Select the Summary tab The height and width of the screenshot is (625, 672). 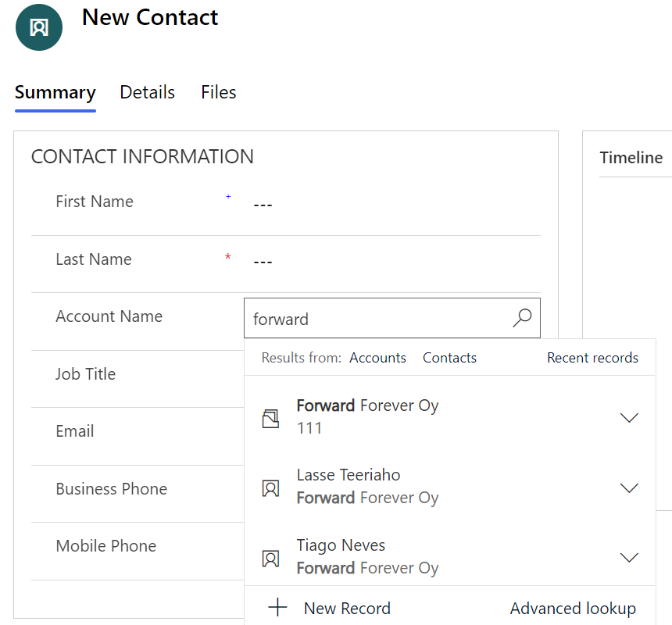click(55, 92)
